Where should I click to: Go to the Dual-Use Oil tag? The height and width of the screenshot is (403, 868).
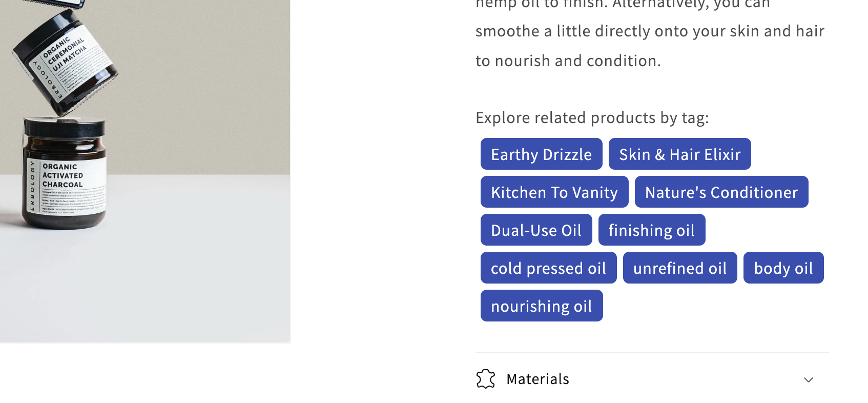point(536,230)
